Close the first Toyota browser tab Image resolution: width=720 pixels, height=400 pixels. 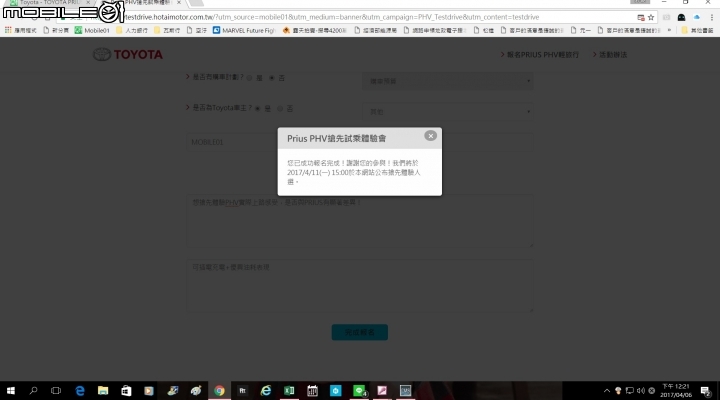88,3
